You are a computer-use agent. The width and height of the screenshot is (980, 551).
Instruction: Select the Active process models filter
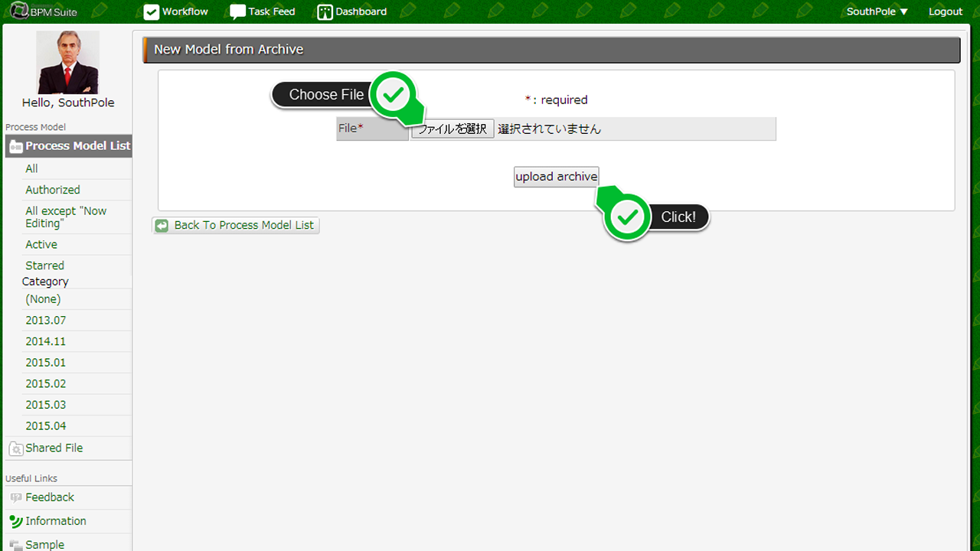click(41, 244)
